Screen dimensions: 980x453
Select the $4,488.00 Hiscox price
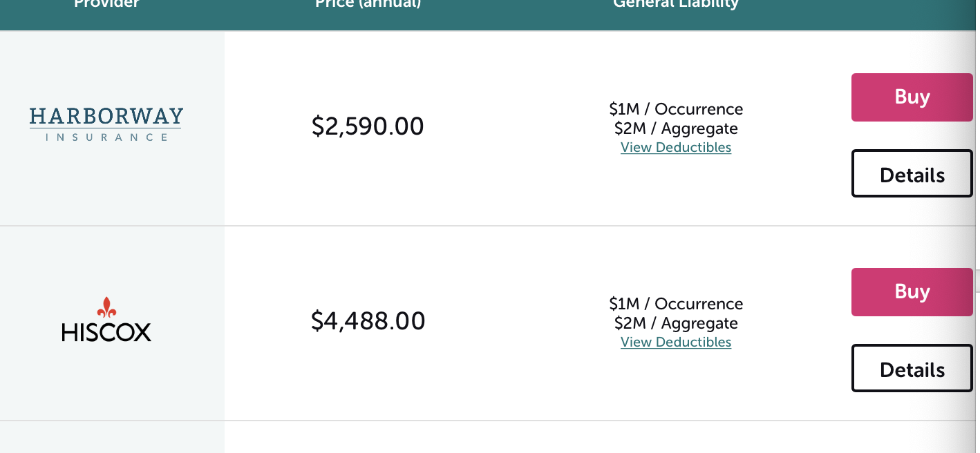click(x=368, y=321)
